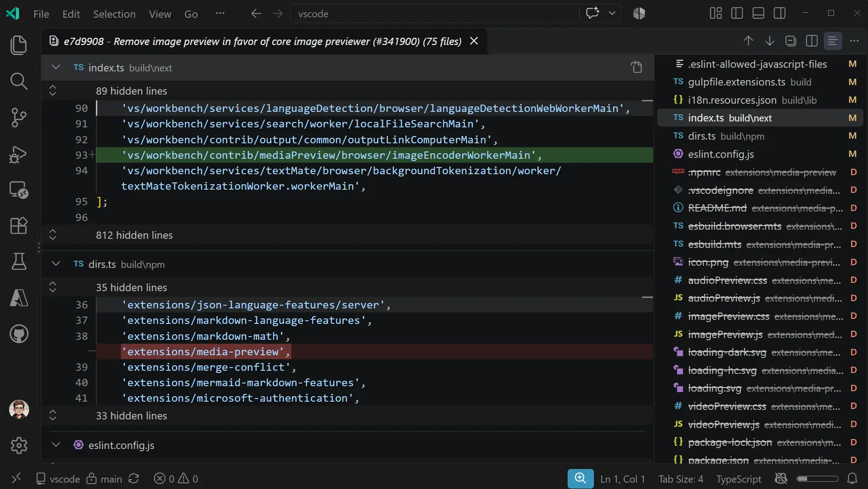This screenshot has height=489, width=868.
Task: Click the vscode command center search box
Action: [434, 14]
